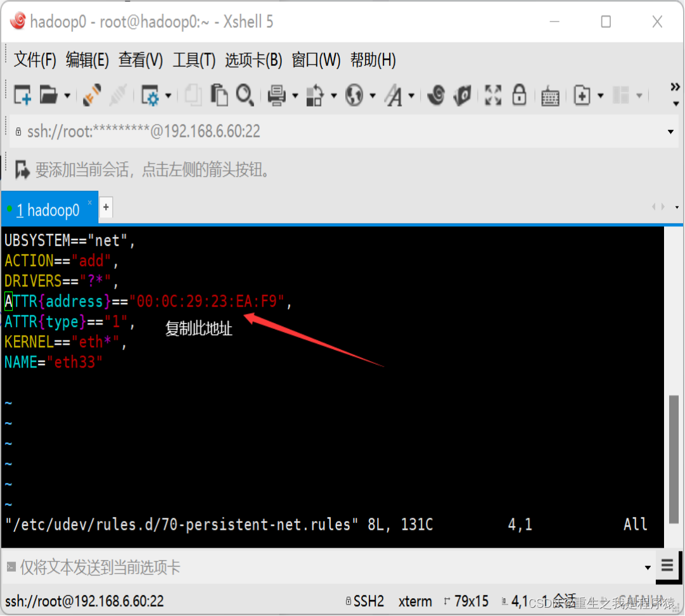Open the 编辑(E) menu
Viewport: 685px width, 616px height.
click(x=87, y=60)
